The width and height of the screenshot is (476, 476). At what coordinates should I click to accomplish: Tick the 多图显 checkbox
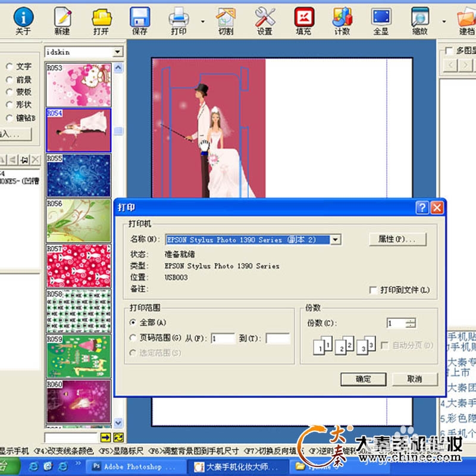(x=449, y=51)
